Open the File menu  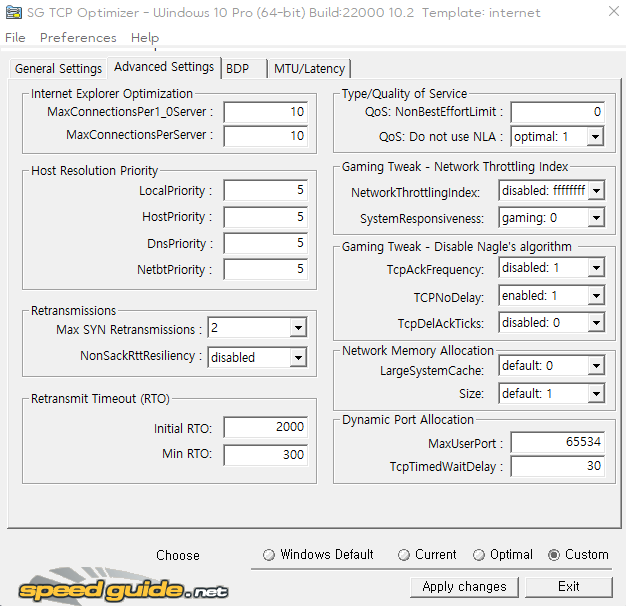(x=15, y=38)
